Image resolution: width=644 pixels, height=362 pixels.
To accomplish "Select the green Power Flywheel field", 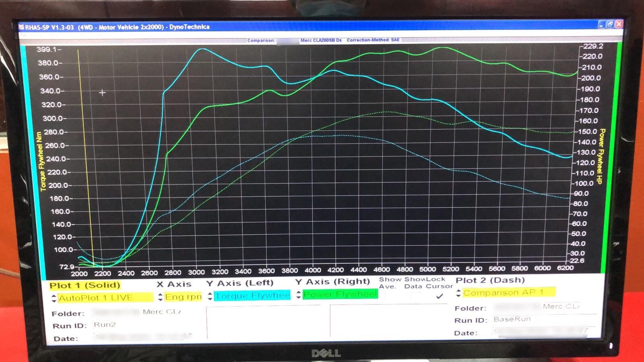I will 340,294.
